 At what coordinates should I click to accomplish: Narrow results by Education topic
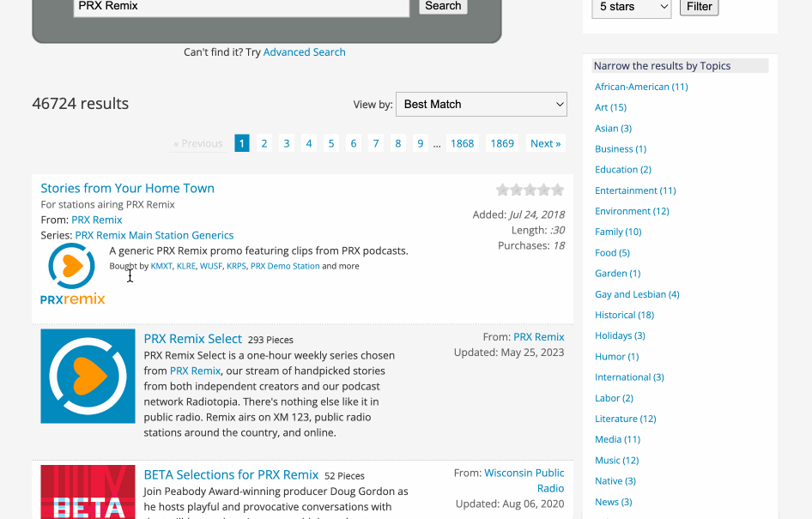point(623,170)
